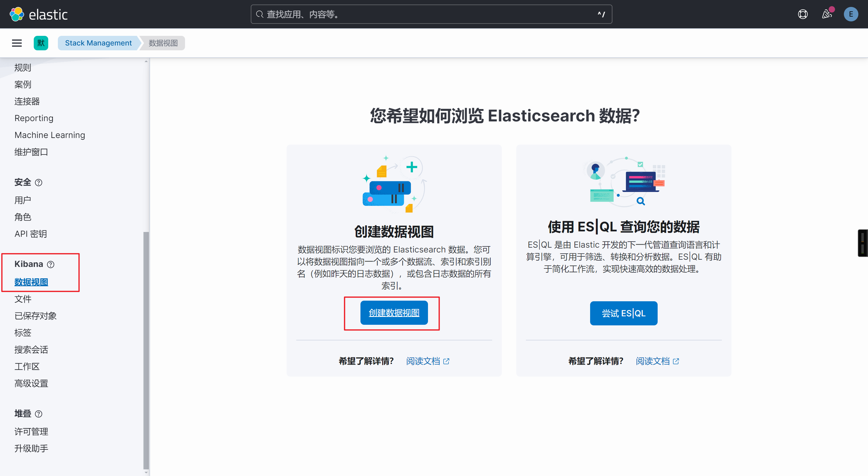Image resolution: width=868 pixels, height=476 pixels.
Task: Click the sidebar scroll down arrow
Action: (146, 473)
